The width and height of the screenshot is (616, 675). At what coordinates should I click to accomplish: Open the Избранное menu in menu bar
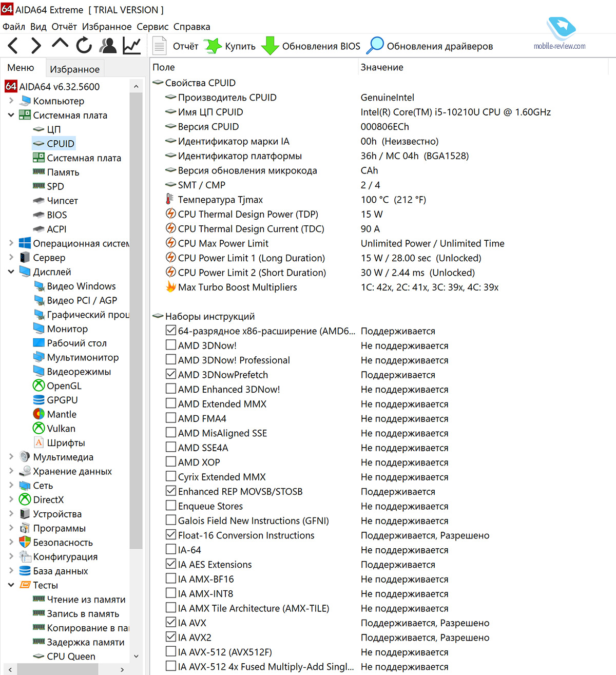point(107,27)
